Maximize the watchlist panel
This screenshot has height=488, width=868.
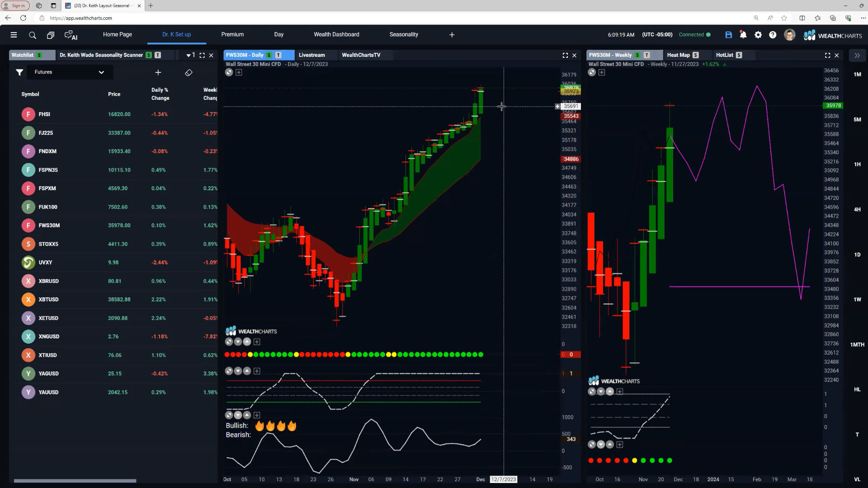click(x=202, y=55)
